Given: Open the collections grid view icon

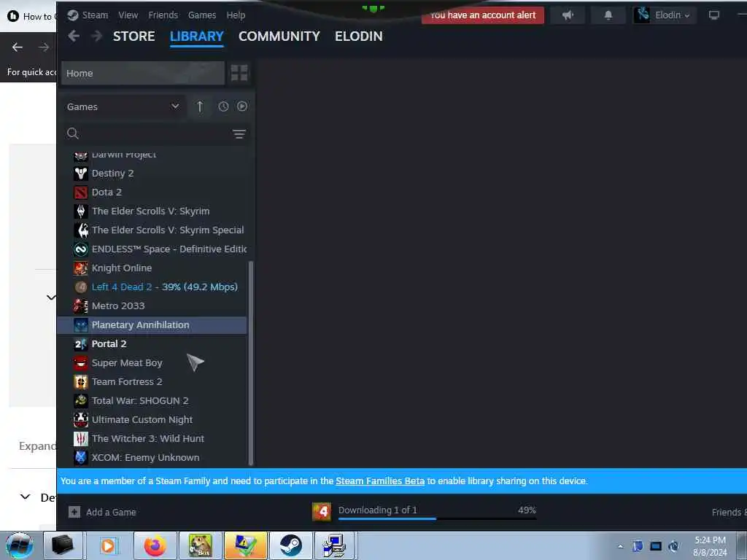Looking at the screenshot, I should 239,73.
